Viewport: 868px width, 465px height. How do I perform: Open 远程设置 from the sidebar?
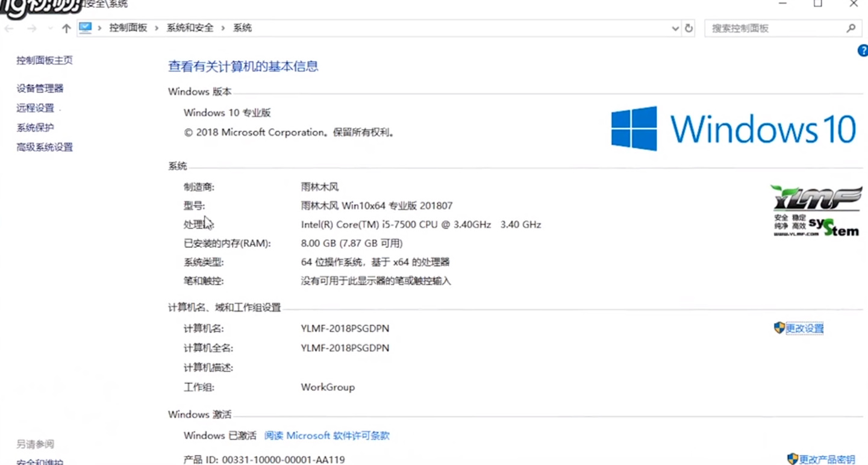(x=35, y=108)
